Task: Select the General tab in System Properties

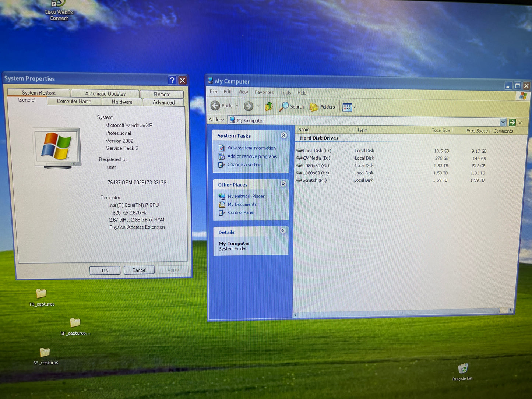Action: (27, 100)
